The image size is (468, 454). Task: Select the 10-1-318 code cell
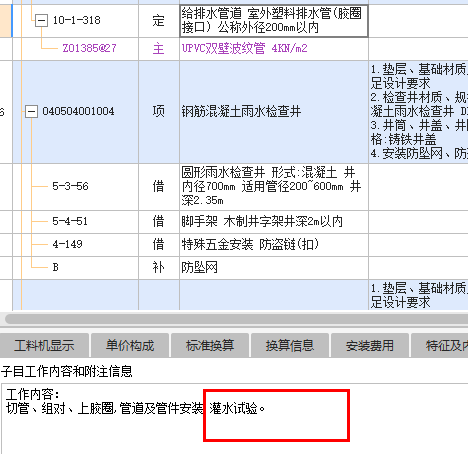(77, 20)
